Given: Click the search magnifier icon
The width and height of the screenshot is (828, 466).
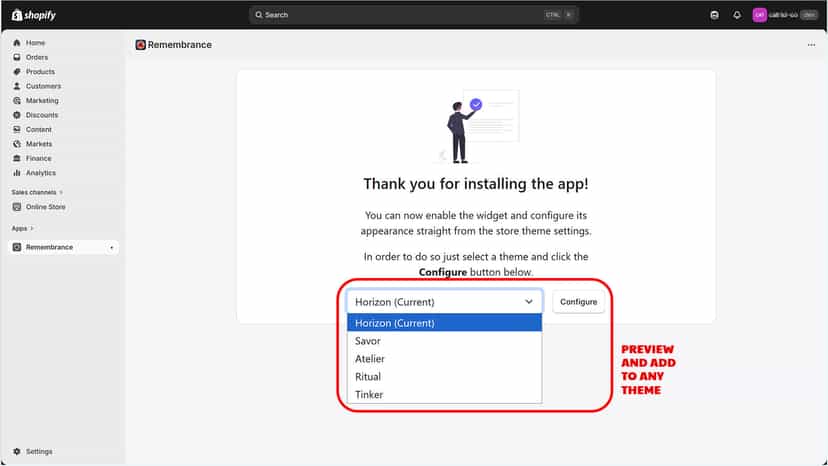Looking at the screenshot, I should [x=259, y=15].
